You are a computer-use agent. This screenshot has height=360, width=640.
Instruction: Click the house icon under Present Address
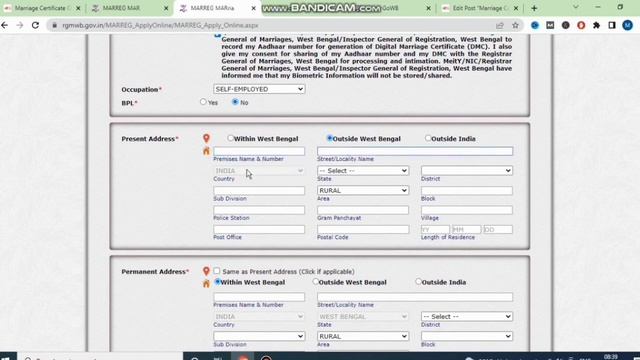206,151
